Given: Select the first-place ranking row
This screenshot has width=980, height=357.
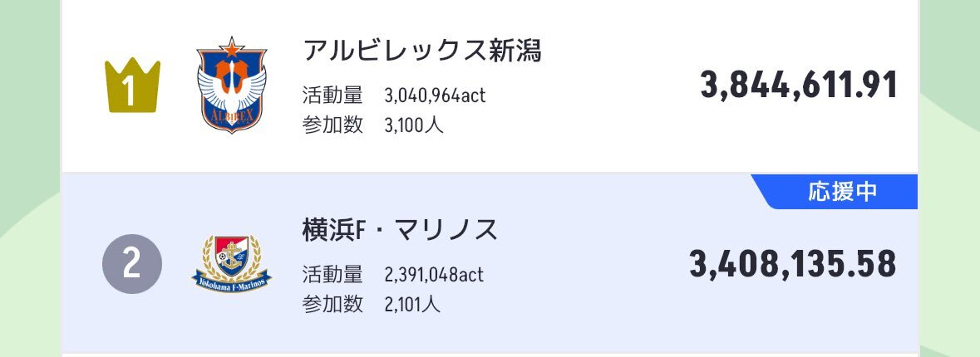Looking at the screenshot, I should click(x=490, y=86).
